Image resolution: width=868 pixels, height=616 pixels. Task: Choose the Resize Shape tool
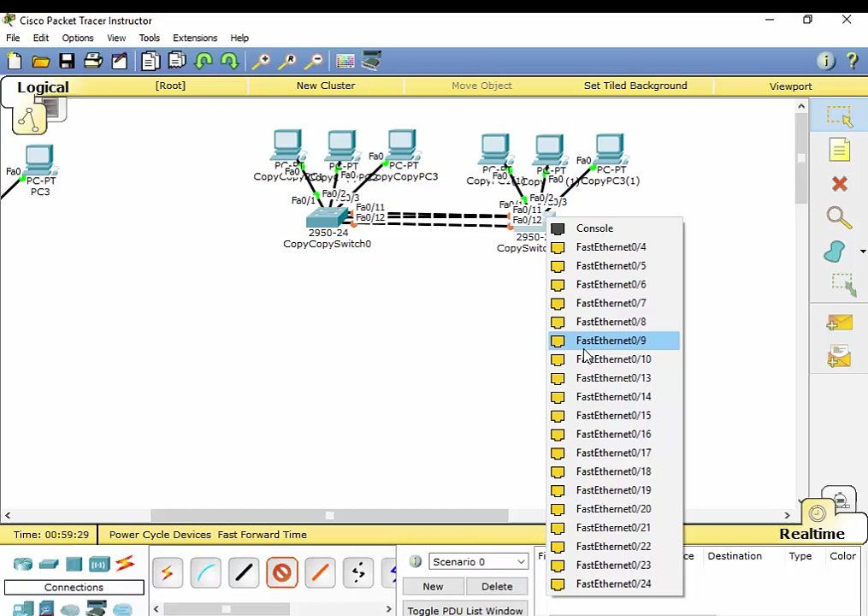[842, 285]
